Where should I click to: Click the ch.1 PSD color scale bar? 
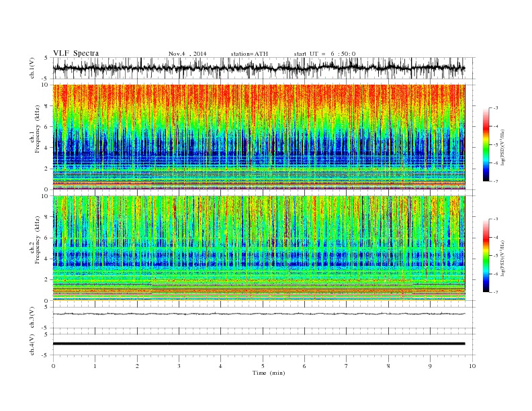click(486, 144)
